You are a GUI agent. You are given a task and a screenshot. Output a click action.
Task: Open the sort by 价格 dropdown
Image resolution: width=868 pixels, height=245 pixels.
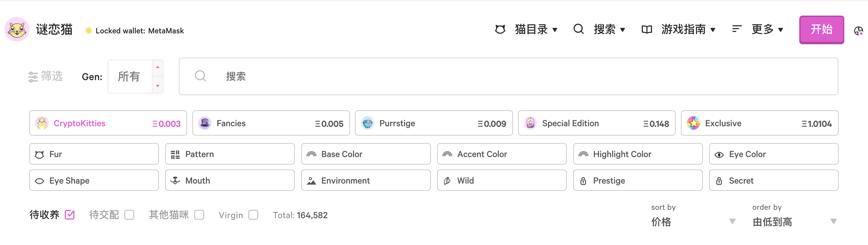point(693,222)
